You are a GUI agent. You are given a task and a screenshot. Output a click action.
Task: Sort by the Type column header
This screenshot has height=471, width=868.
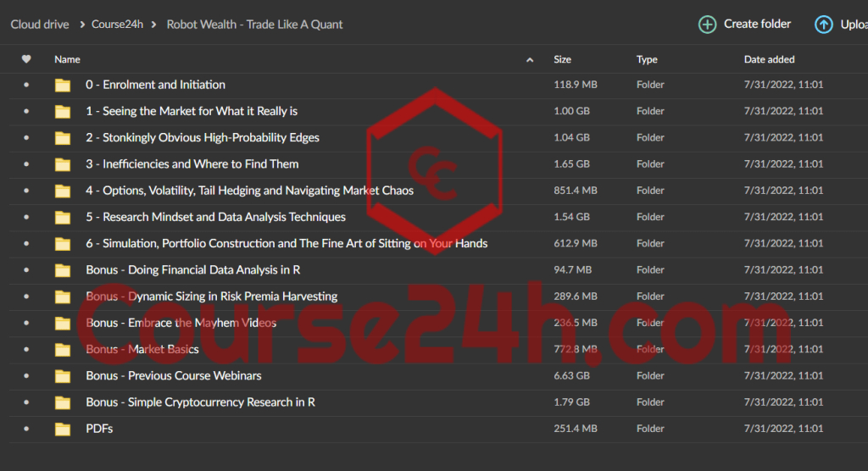647,59
